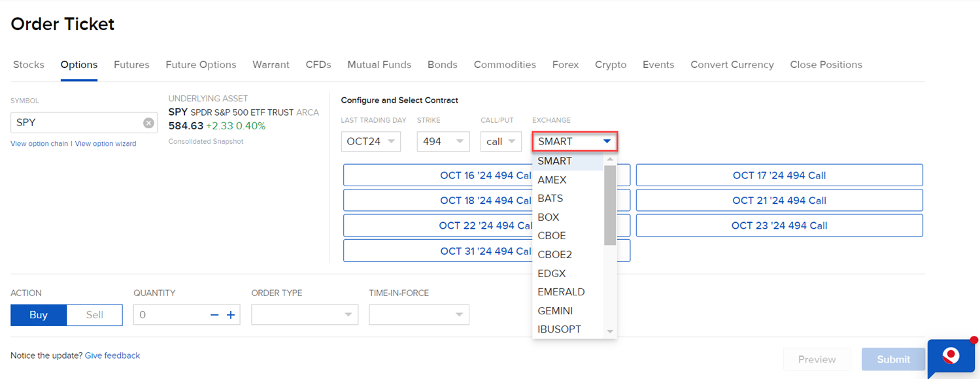Screen dimensions: 980x379
Task: Select the OCT 17 '24 494 Call contract
Action: click(779, 174)
